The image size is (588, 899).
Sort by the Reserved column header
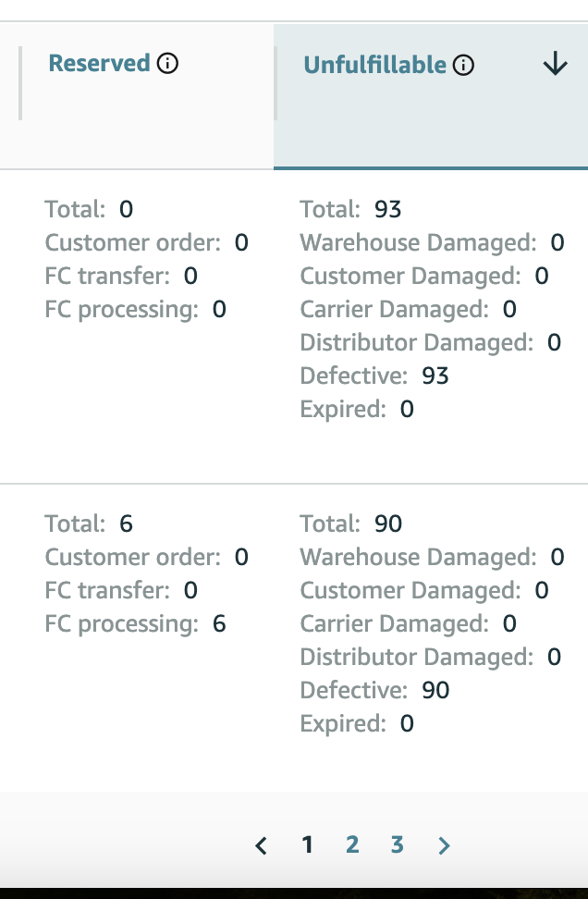coord(99,63)
